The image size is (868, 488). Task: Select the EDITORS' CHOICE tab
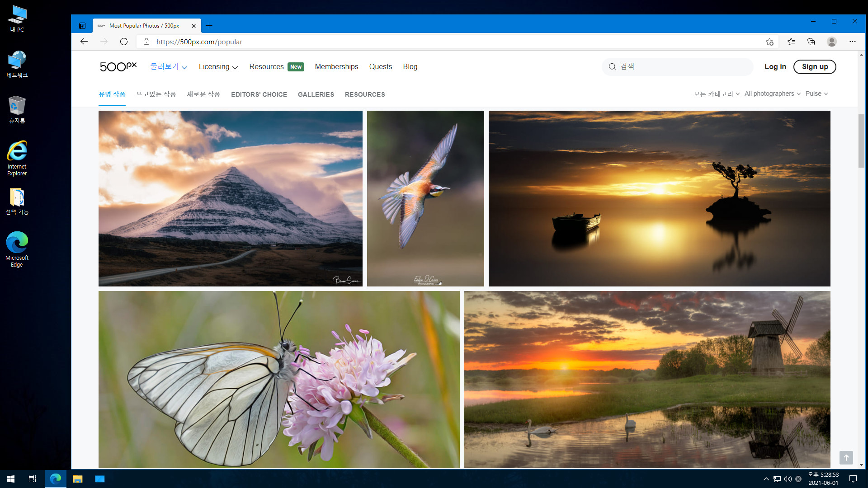[x=259, y=94]
